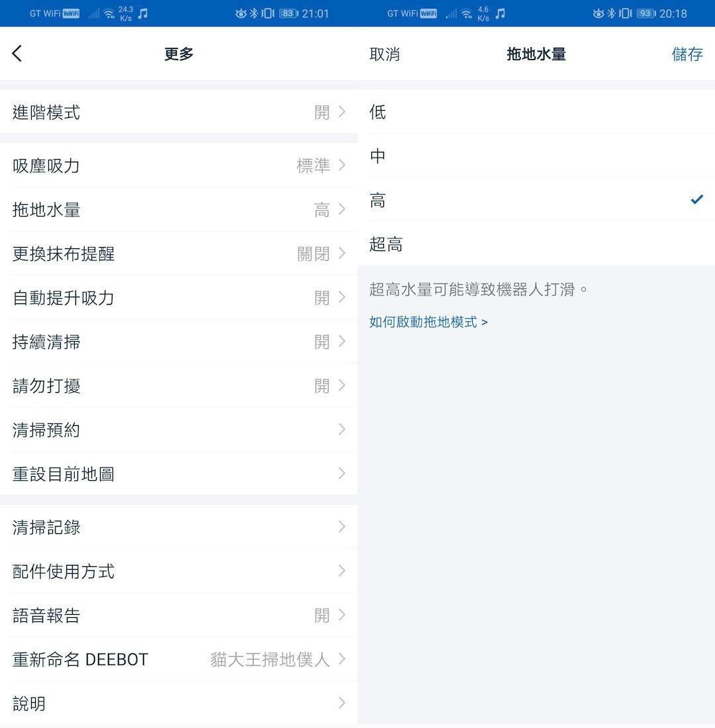Open 清掃預約 schedule

click(x=179, y=429)
